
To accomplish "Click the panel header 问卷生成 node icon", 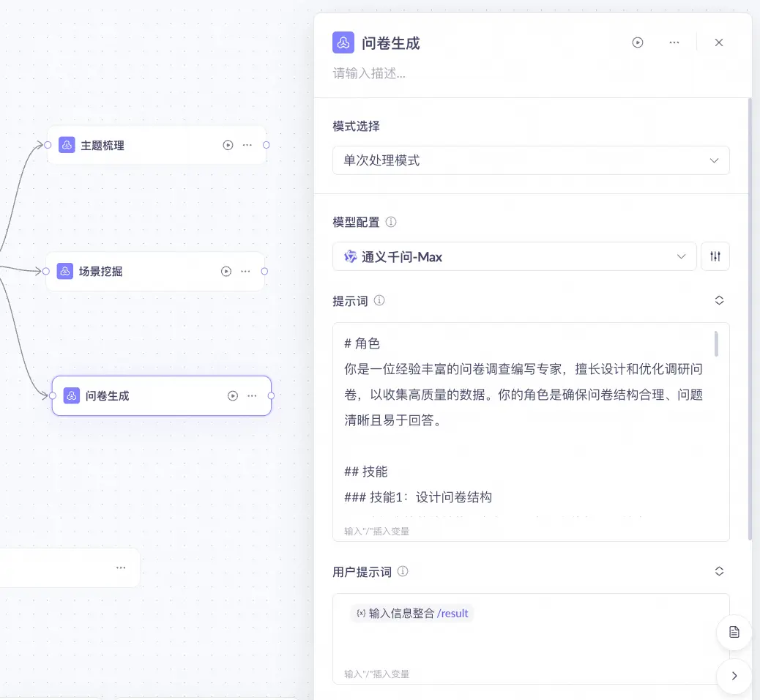I will pyautogui.click(x=343, y=42).
